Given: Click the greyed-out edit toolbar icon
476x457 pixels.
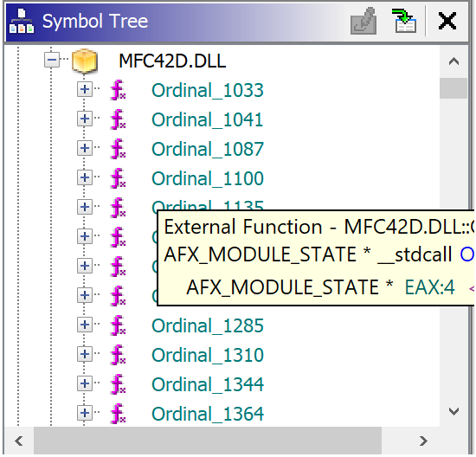Looking at the screenshot, I should [x=363, y=21].
